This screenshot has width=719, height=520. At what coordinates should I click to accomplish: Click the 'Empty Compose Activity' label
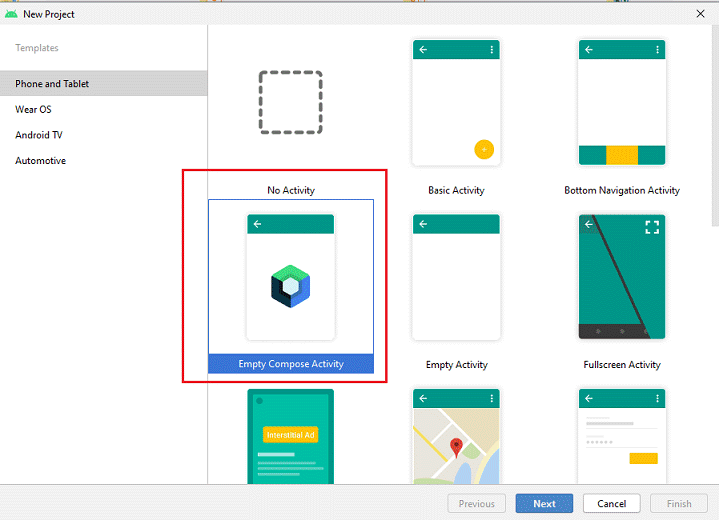pyautogui.click(x=291, y=364)
